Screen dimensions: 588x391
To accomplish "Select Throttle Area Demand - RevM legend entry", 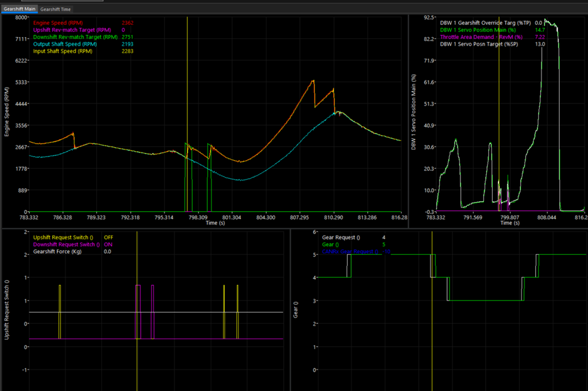I will tap(481, 37).
